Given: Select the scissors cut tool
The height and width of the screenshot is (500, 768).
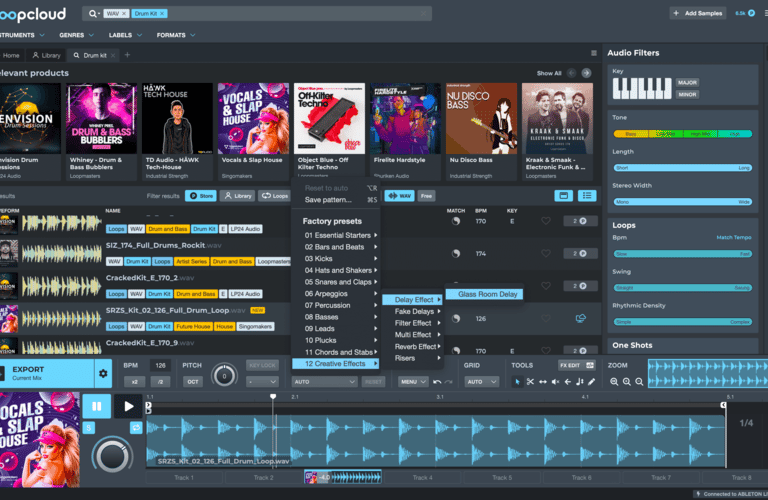Looking at the screenshot, I should pyautogui.click(x=530, y=382).
